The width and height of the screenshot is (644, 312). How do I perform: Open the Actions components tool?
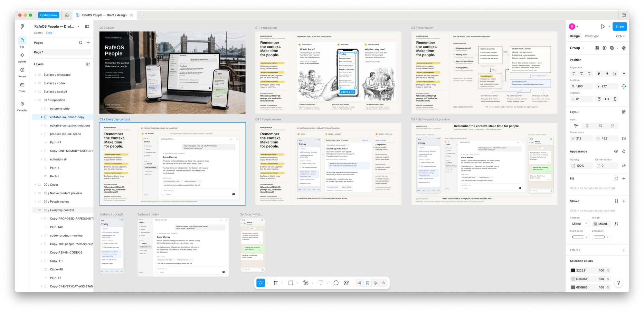(346, 283)
